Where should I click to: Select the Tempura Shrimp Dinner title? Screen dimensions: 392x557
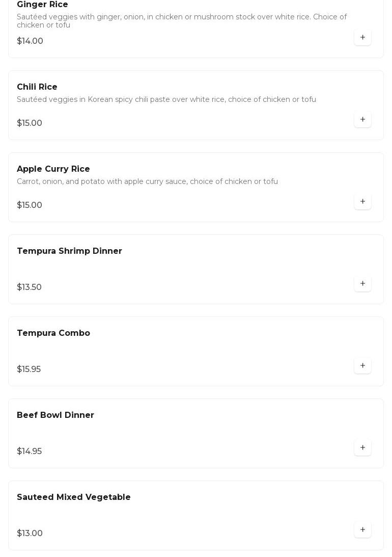pyautogui.click(x=69, y=251)
